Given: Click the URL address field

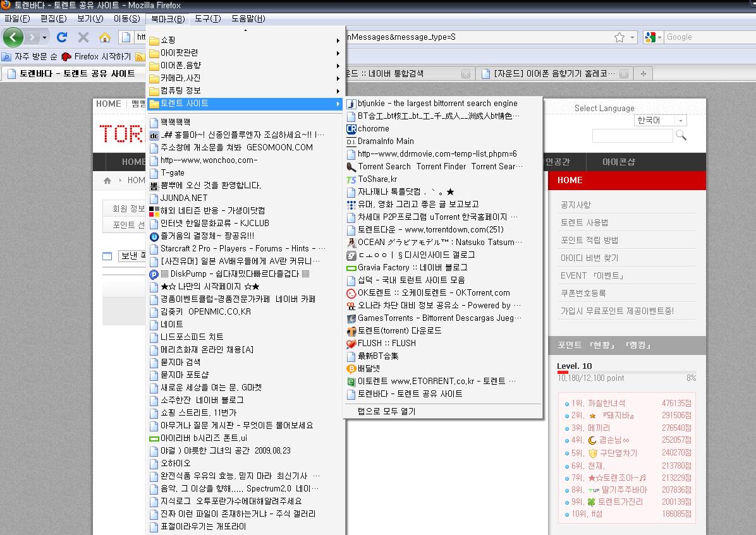Looking at the screenshot, I should 479,37.
